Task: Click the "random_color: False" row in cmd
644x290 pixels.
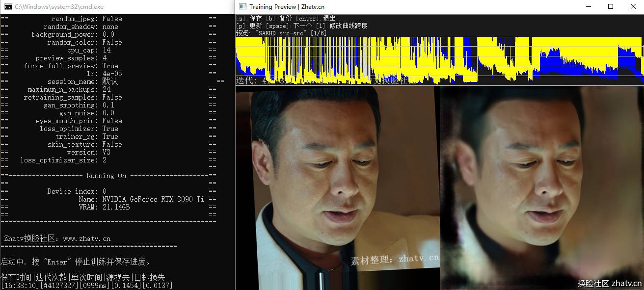Action: 108,42
